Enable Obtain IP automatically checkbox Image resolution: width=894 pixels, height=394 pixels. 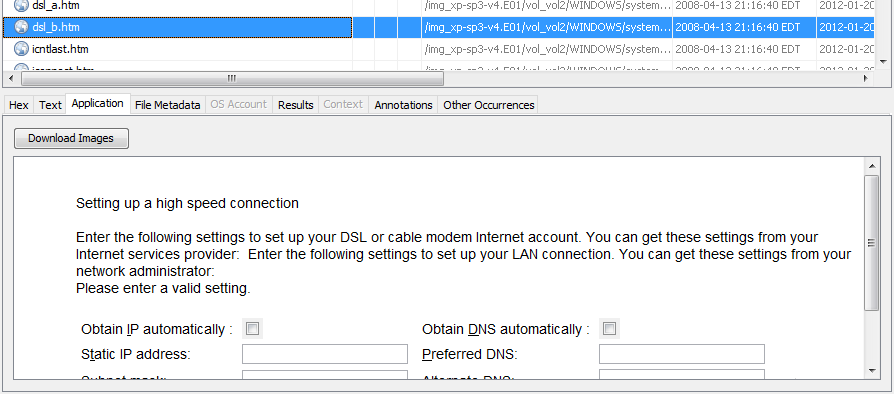[252, 328]
